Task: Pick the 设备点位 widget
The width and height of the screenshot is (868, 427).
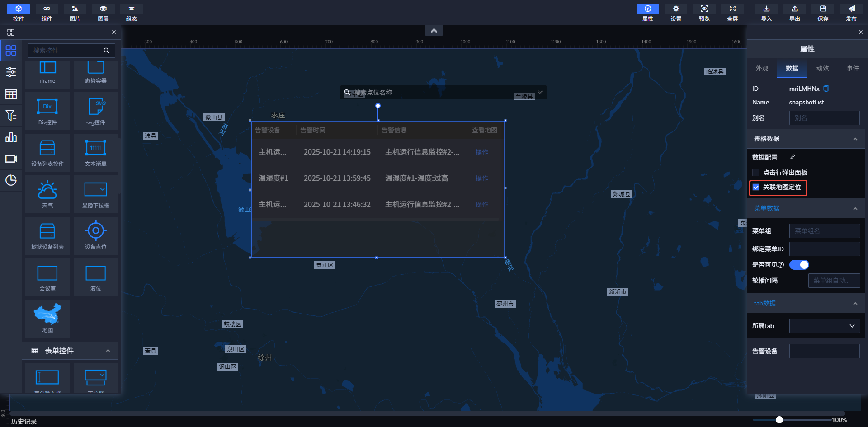Action: click(96, 236)
